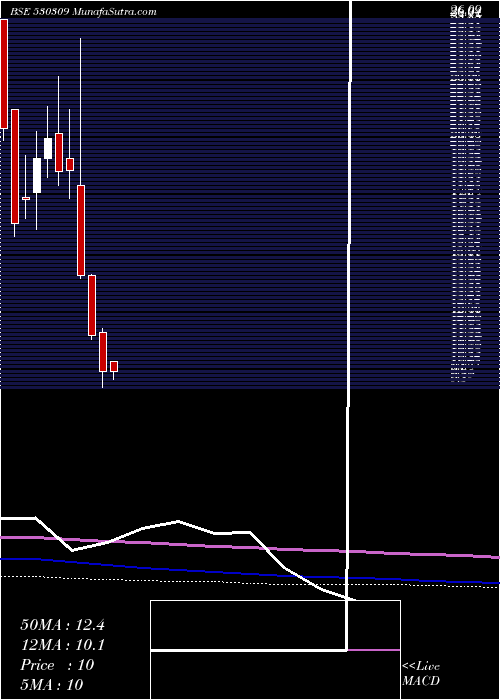Click the short pink MACD segment in the box

tap(373, 650)
